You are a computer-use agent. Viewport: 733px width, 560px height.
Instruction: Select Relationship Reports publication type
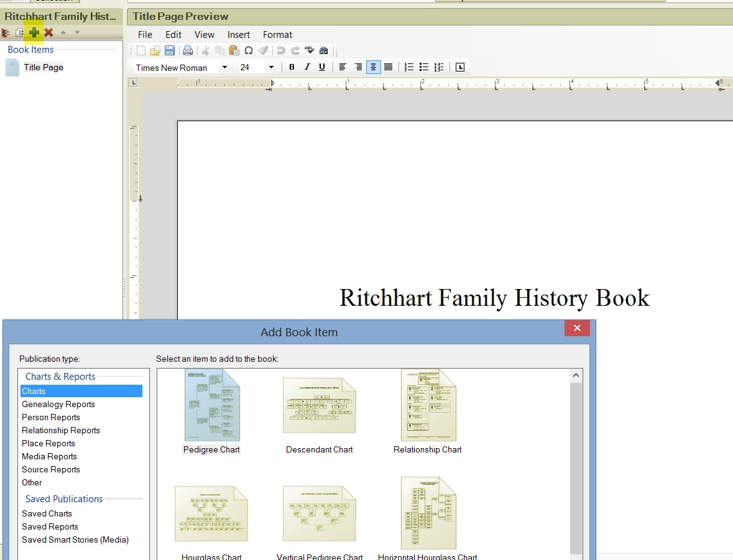tap(61, 431)
